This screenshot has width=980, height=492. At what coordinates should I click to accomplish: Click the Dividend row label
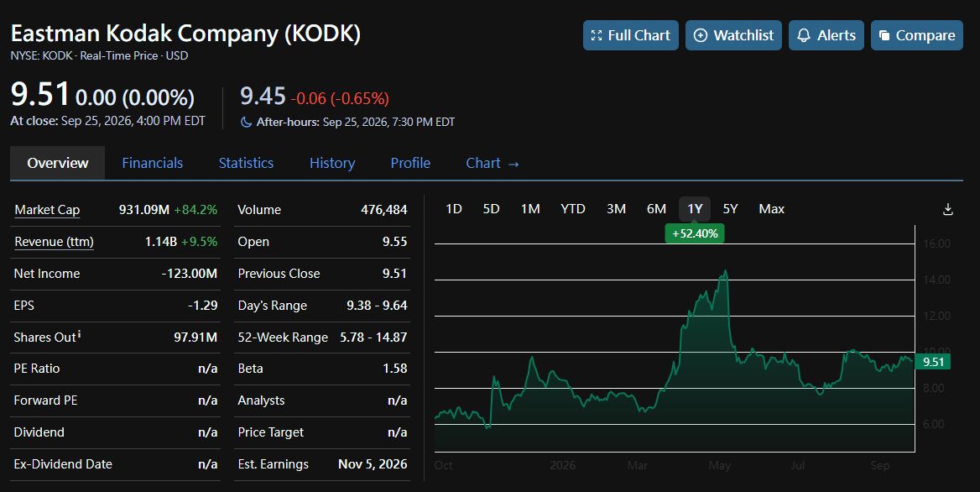[39, 432]
